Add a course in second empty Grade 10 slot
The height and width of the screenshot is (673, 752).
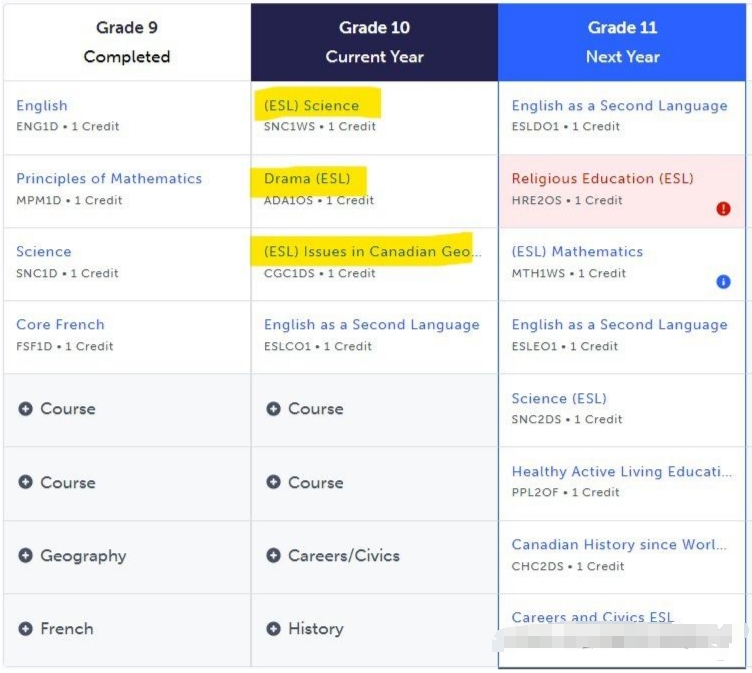(x=375, y=483)
